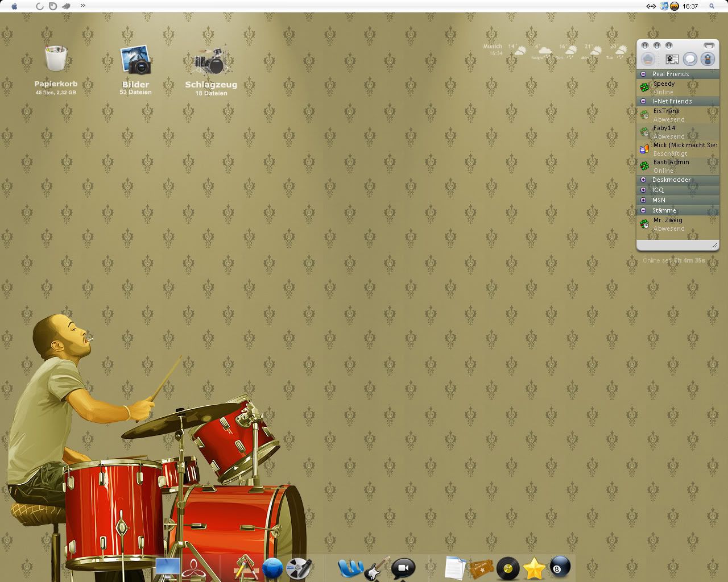
Task: Select contact EisTräne
Action: tap(678, 115)
